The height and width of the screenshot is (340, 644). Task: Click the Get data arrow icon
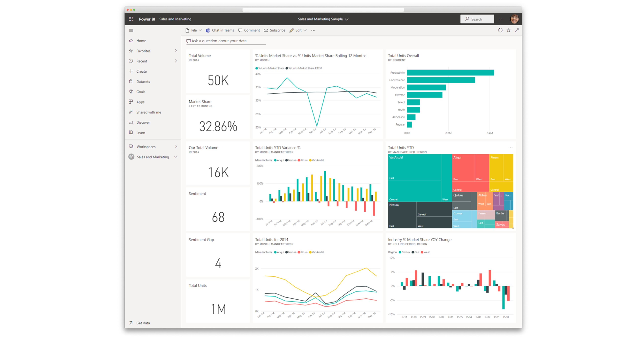click(131, 323)
